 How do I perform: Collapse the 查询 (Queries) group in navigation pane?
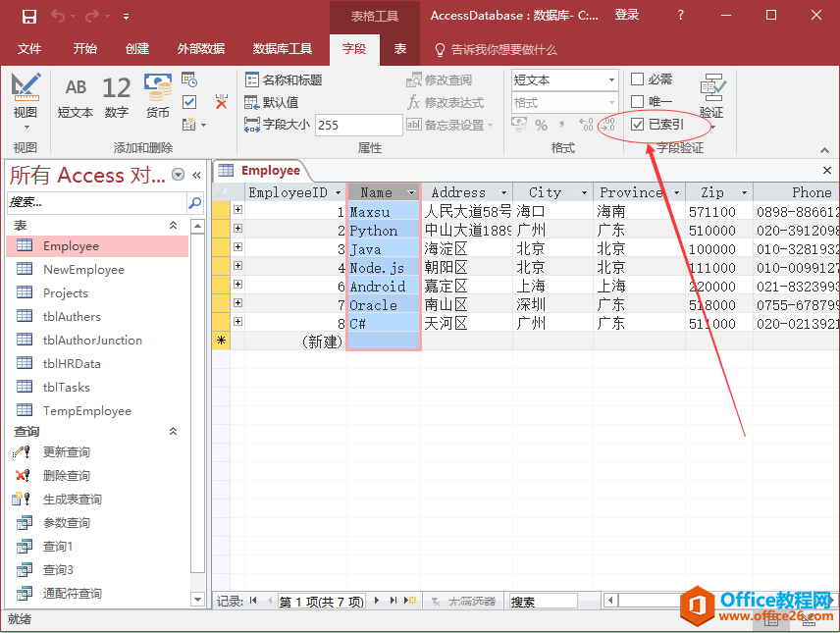coord(174,432)
